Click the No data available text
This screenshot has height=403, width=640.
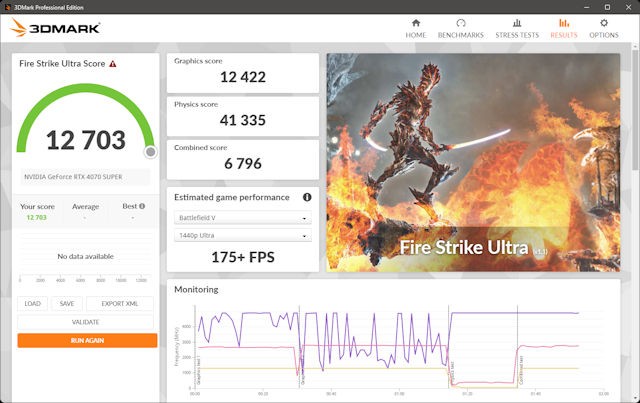pos(85,256)
